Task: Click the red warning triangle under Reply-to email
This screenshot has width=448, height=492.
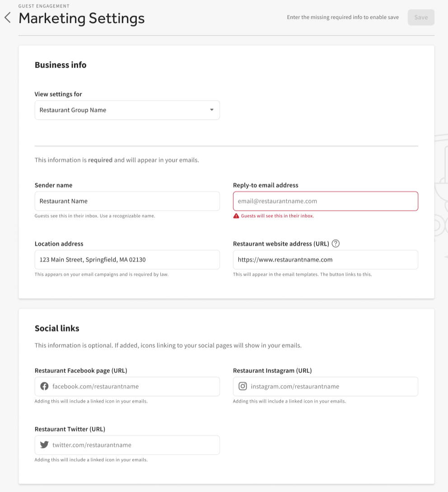Action: coord(236,216)
